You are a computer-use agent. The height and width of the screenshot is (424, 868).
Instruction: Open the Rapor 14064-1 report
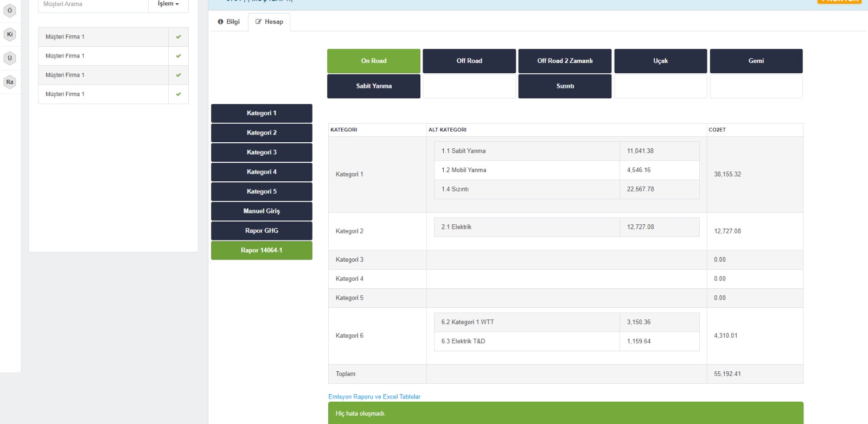point(261,250)
